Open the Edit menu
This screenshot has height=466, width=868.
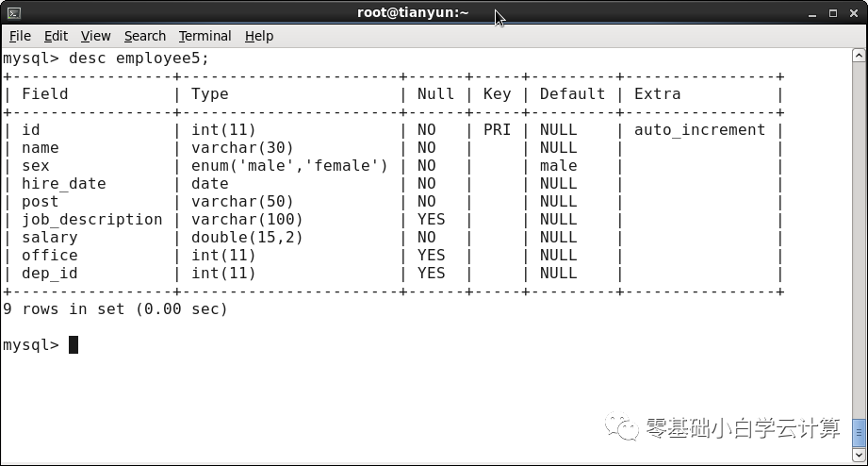[x=56, y=36]
